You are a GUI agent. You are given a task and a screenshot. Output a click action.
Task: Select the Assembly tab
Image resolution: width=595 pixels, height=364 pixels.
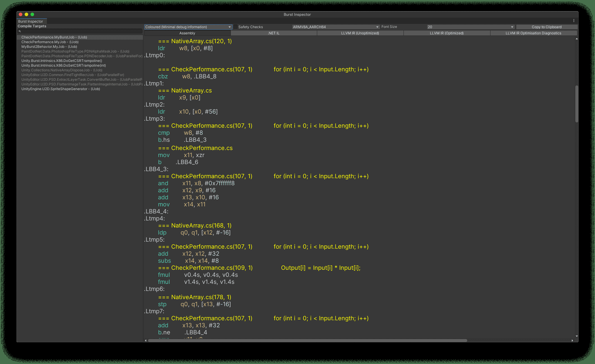click(187, 33)
